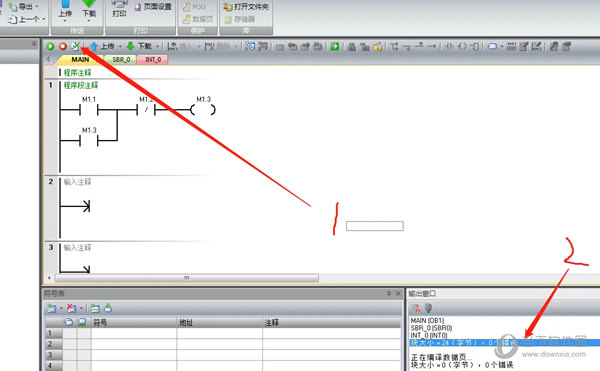Viewport: 600px width, 371px height.
Task: Open the Delete dropdown arrow
Action: [x=236, y=47]
